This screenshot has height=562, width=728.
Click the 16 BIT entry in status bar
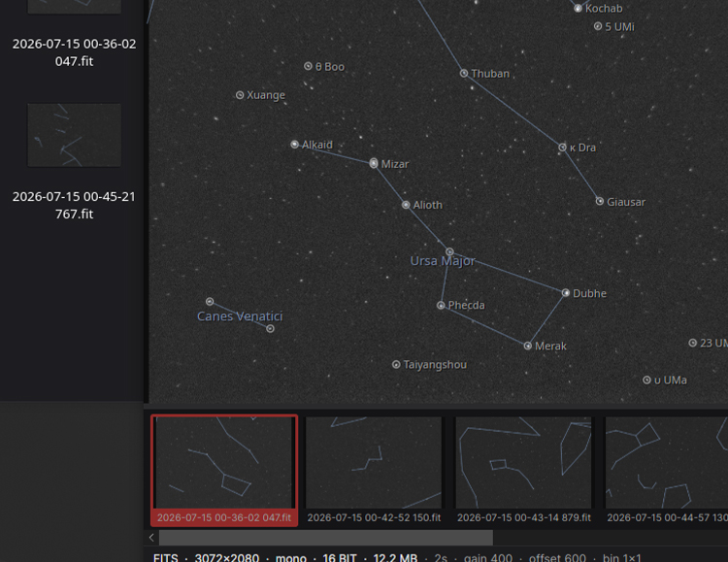pos(340,557)
